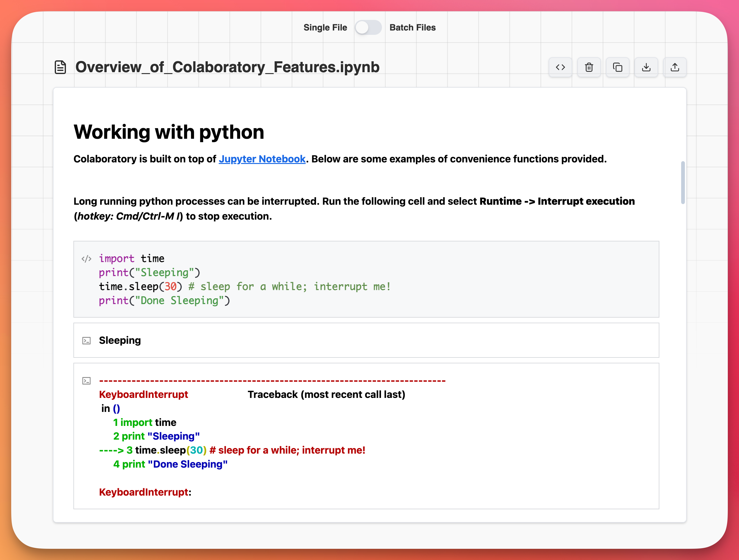Click the view code (angle brackets) button
This screenshot has height=560, width=739.
click(560, 67)
